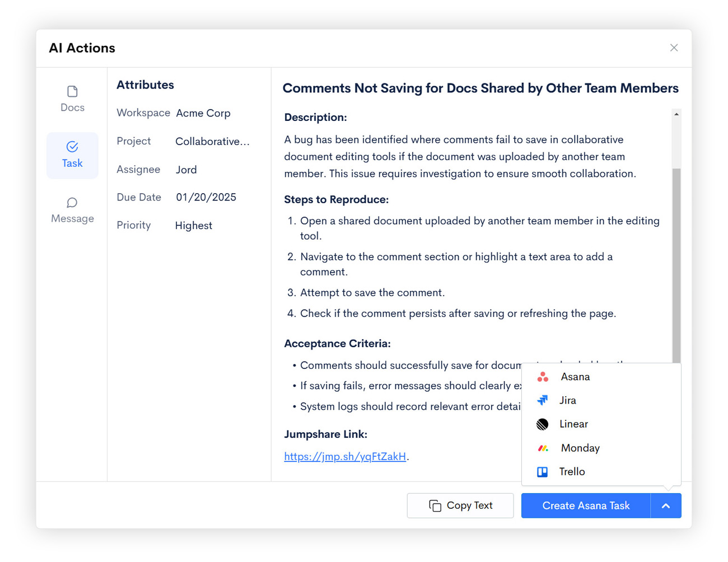Choose Asana from the integrations menu
This screenshot has height=562, width=728.
[x=601, y=377]
